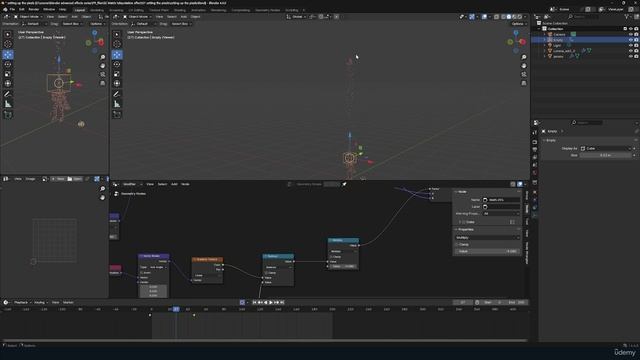640x360 pixels.
Task: Toggle camera view icon in main viewport
Action: pos(524,74)
